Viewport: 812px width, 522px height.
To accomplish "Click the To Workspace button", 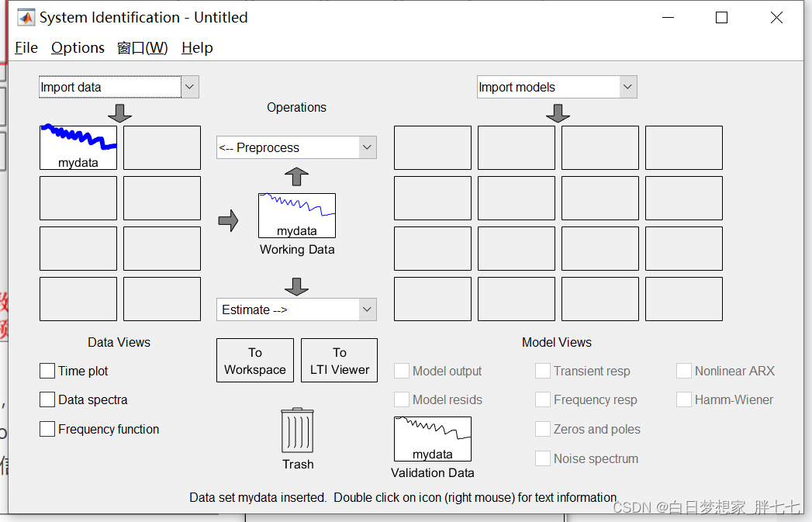I will point(255,361).
